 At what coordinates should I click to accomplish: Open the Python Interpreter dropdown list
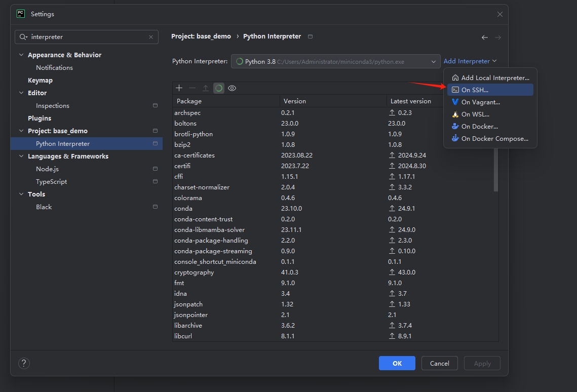pyautogui.click(x=335, y=61)
